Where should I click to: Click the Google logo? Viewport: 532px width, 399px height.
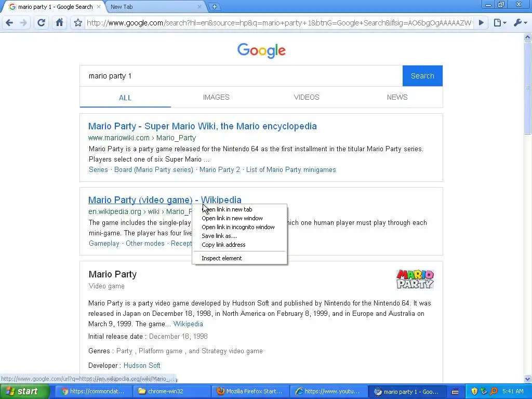coord(261,50)
